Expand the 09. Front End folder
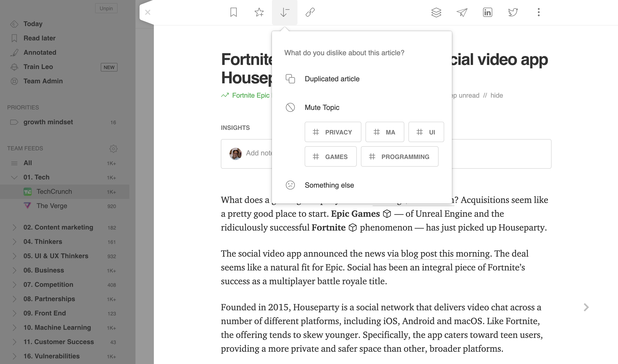Screen dimensions: 618x364 [x=14, y=313]
